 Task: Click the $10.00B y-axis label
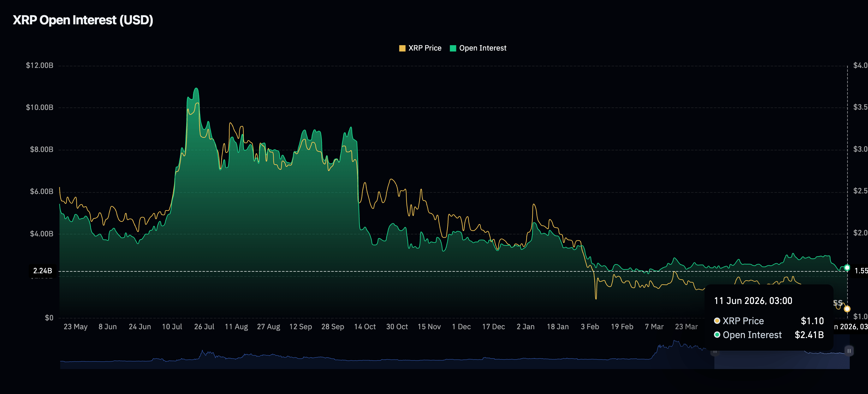(x=39, y=108)
